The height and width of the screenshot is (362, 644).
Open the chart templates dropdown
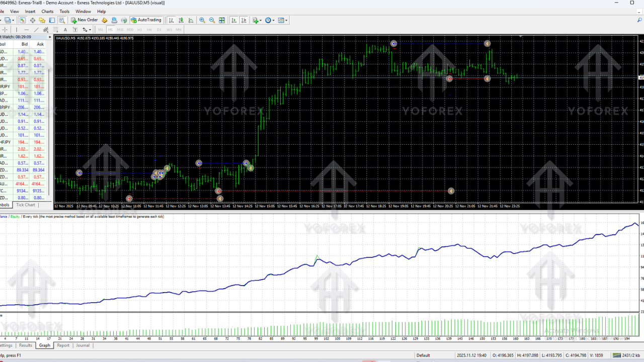point(286,20)
